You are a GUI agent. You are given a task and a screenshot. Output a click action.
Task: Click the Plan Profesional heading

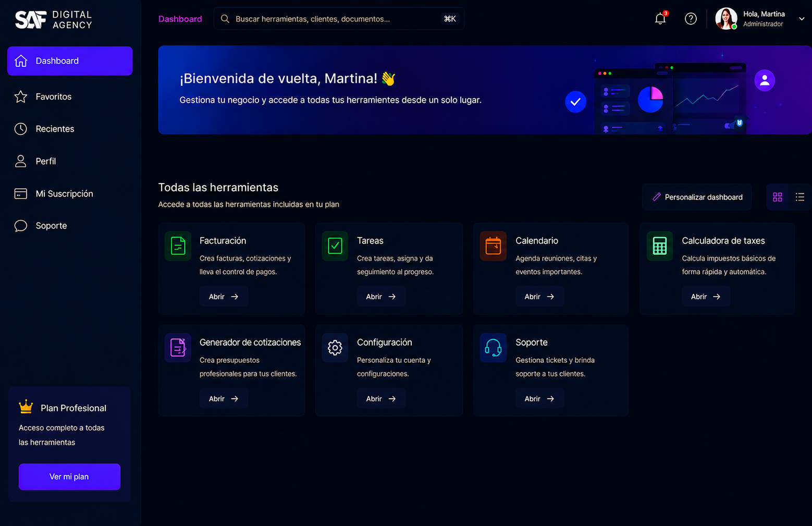point(73,408)
